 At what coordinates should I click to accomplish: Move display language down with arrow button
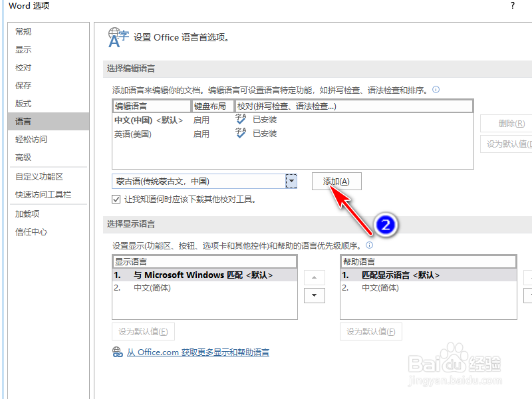point(314,295)
